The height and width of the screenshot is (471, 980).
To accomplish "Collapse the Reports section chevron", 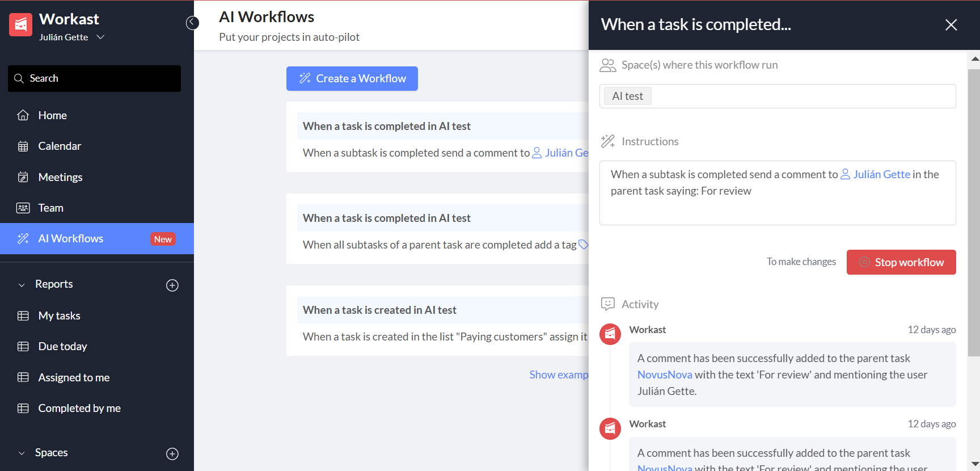I will [x=22, y=285].
